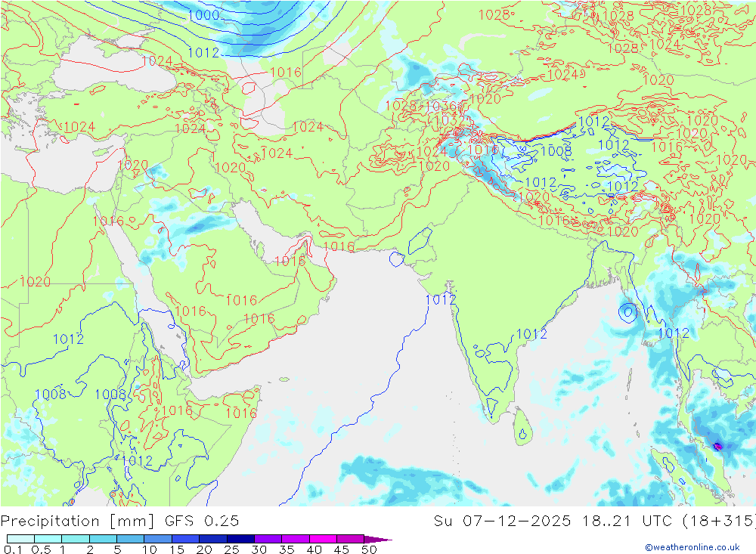Click the '50' legend value
The height and width of the screenshot is (554, 756).
click(x=369, y=549)
